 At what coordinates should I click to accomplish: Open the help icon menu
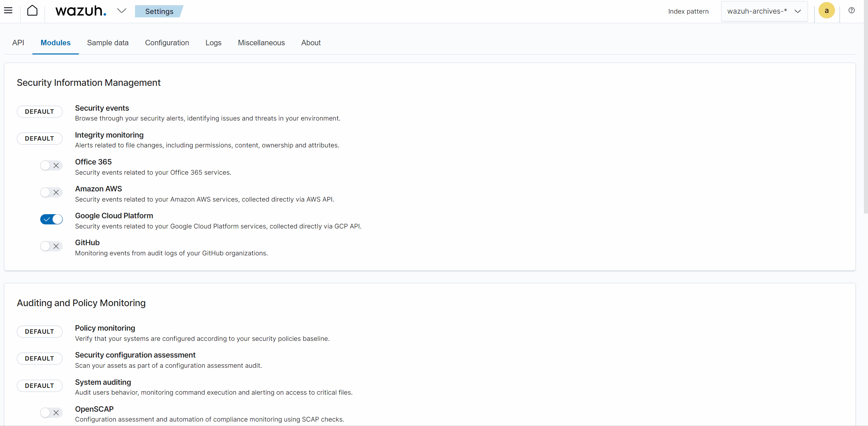click(851, 11)
